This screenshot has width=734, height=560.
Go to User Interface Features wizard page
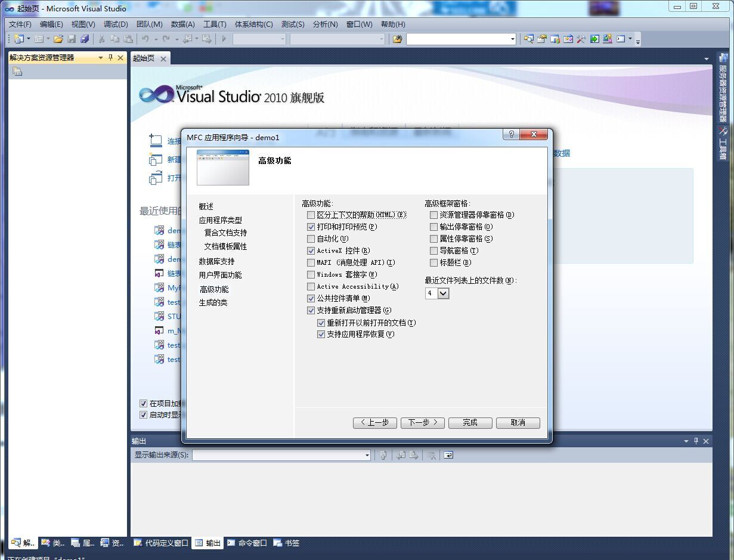[220, 275]
